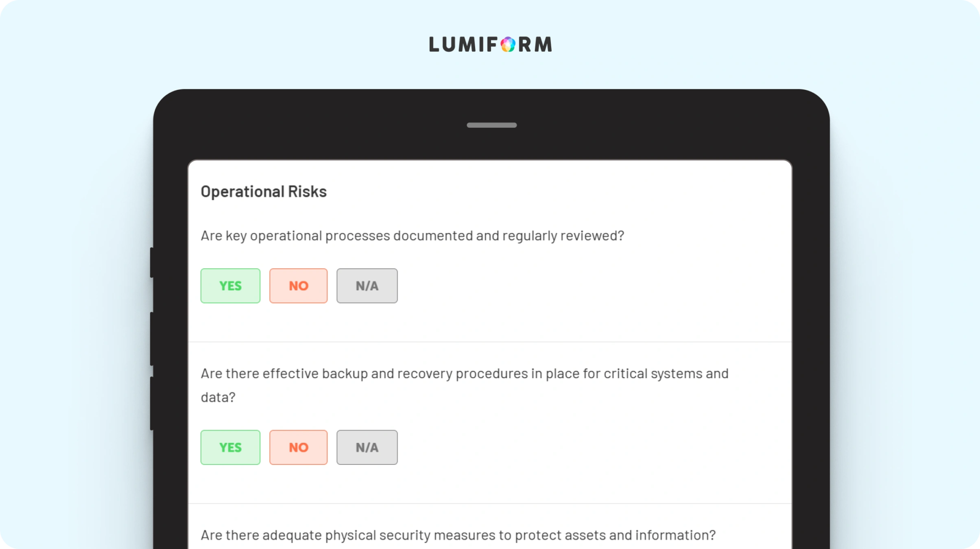This screenshot has height=549, width=980.
Task: Tap the tablet speaker bar on bezel
Action: [x=491, y=125]
